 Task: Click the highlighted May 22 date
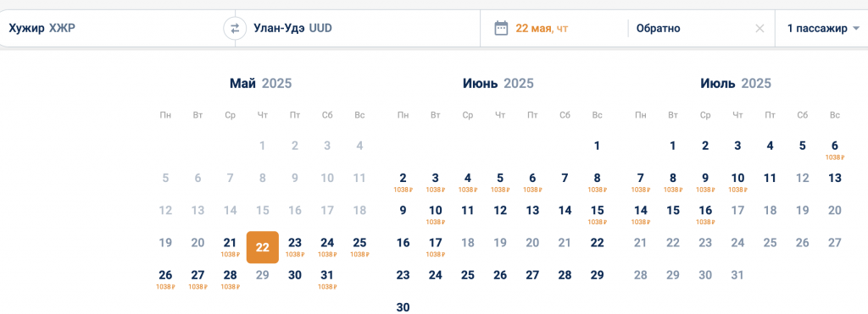point(263,247)
